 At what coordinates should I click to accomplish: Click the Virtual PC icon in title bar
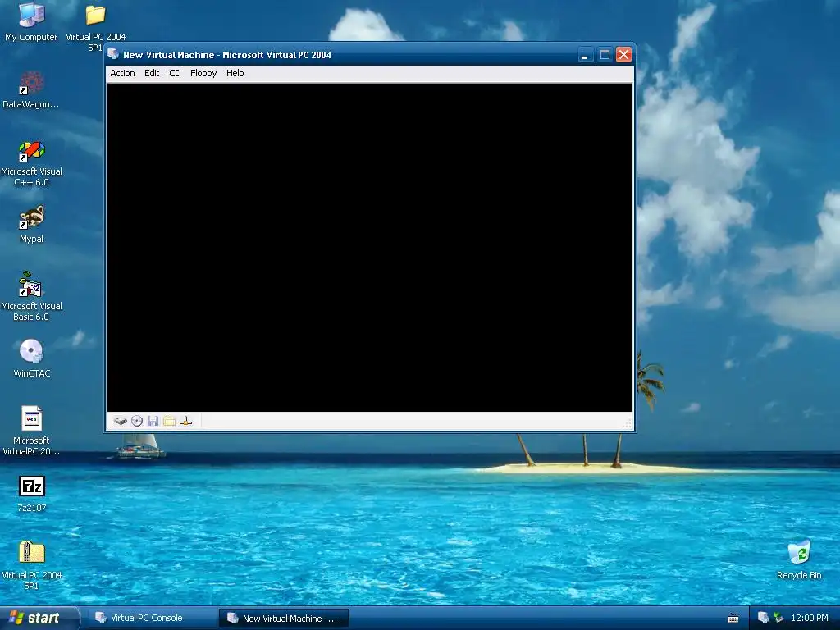point(113,54)
